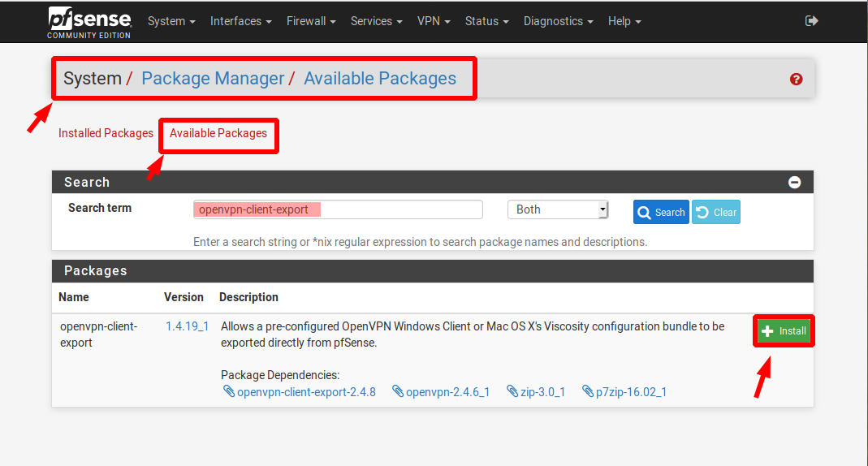868x466 pixels.
Task: Click the openvpn-client-export package name cell
Action: [98, 334]
